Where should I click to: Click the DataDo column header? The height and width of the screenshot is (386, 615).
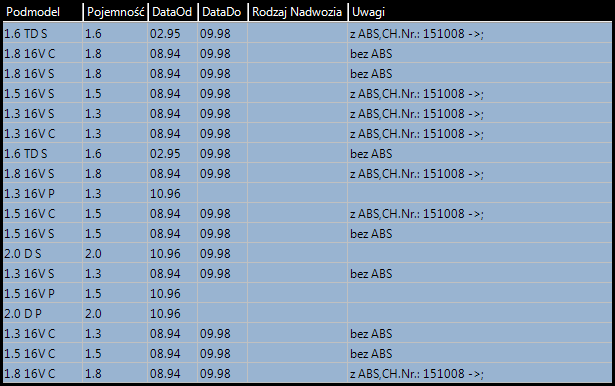pyautogui.click(x=222, y=12)
